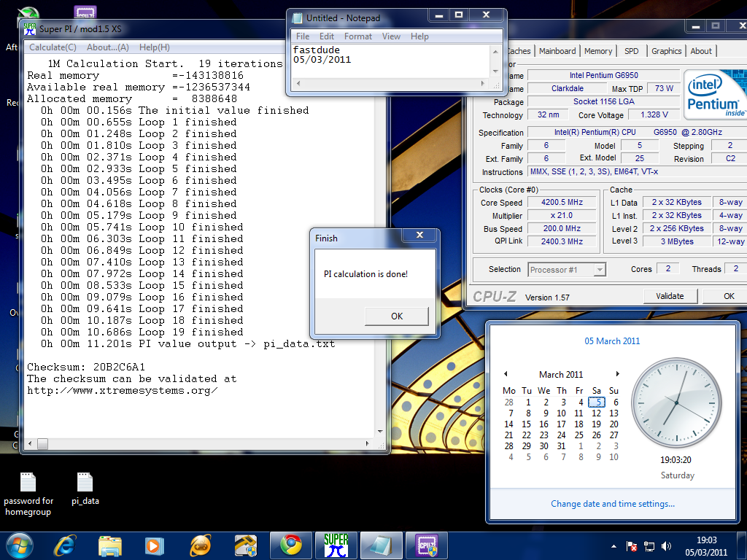Switch to the Memory tab in CPU-Z
The height and width of the screenshot is (560, 747).
pos(598,51)
